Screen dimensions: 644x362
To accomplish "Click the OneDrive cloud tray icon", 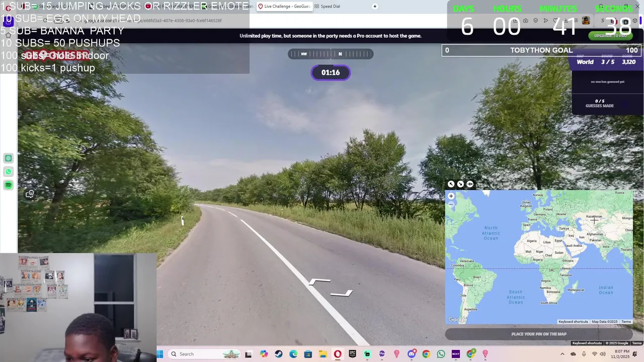I will point(573,354).
